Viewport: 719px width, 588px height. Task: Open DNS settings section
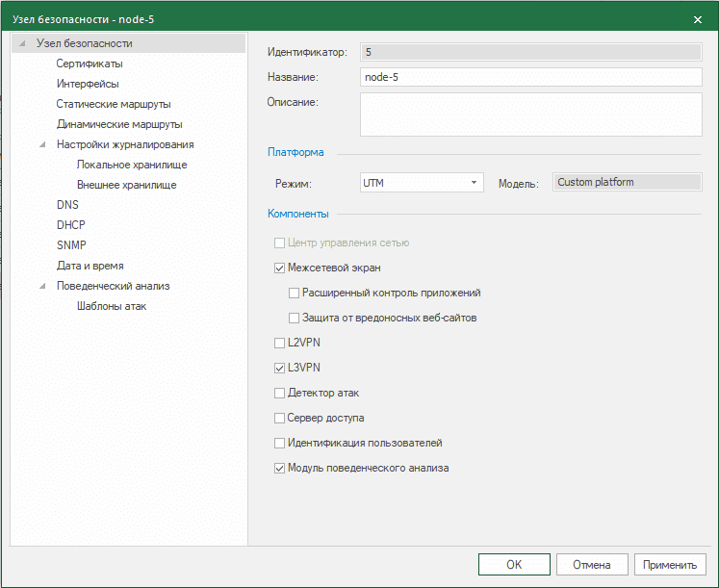tap(67, 205)
